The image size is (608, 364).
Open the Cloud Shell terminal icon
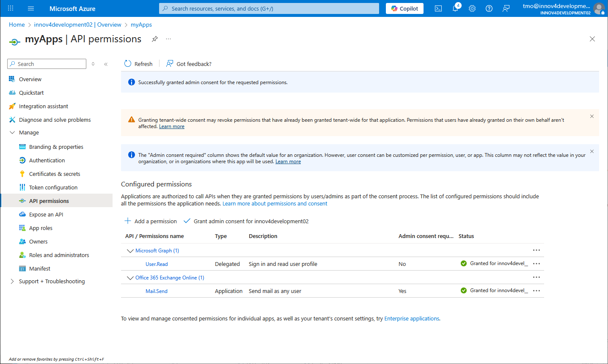click(438, 8)
